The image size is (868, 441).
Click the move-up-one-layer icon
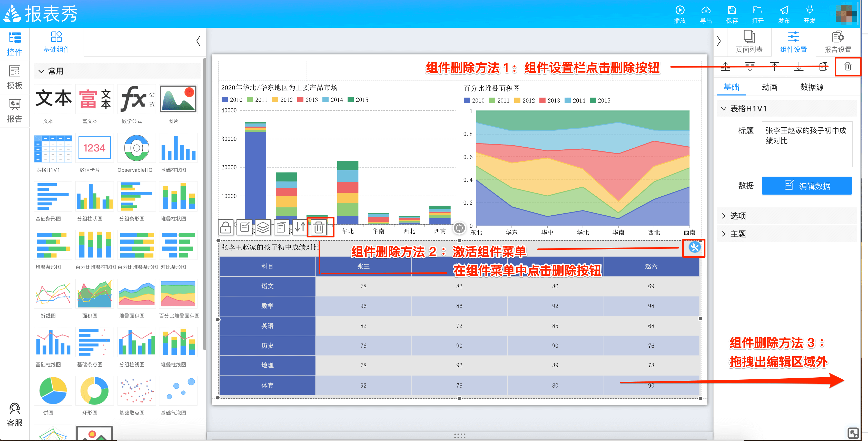pyautogui.click(x=725, y=66)
